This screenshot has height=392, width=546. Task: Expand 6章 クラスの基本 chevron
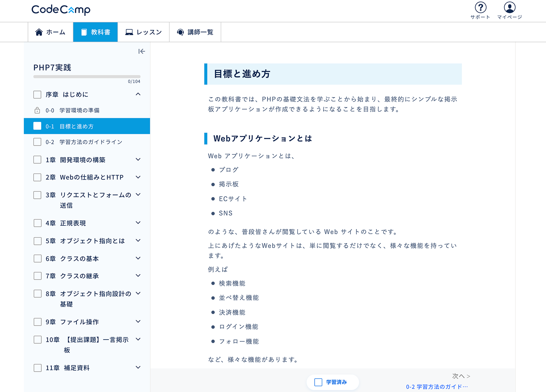[x=138, y=258]
